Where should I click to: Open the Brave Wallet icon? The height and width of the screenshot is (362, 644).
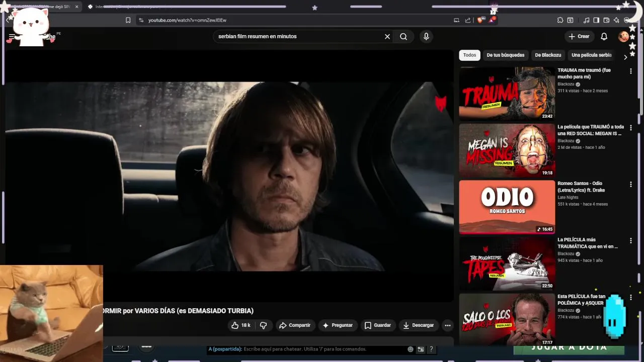click(x=606, y=20)
